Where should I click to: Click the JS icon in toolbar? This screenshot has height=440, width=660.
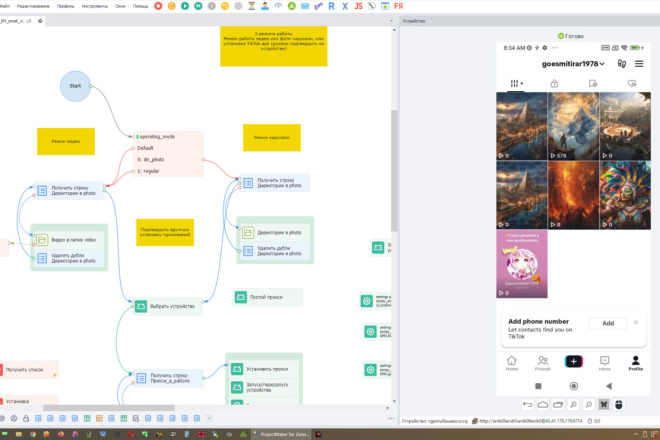(359, 6)
